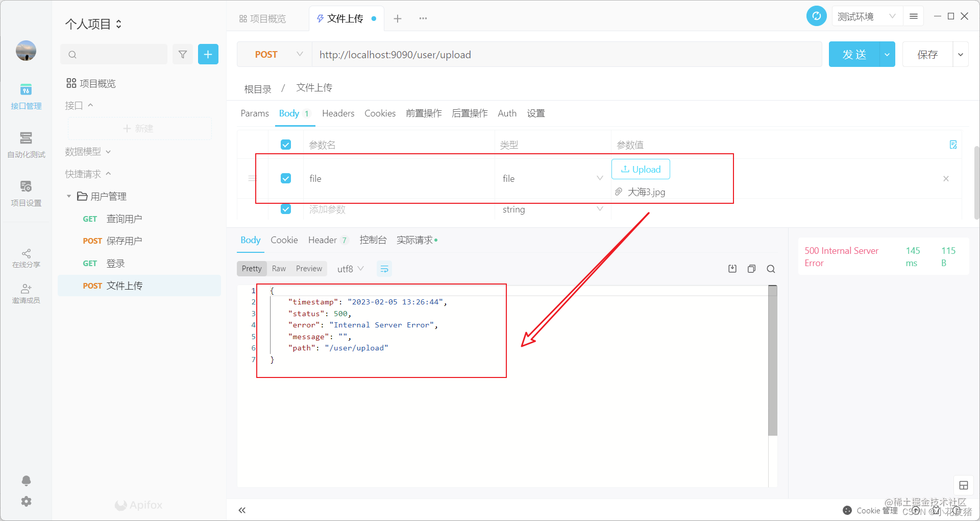The width and height of the screenshot is (980, 521).
Task: Switch response view to Preview
Action: click(309, 269)
